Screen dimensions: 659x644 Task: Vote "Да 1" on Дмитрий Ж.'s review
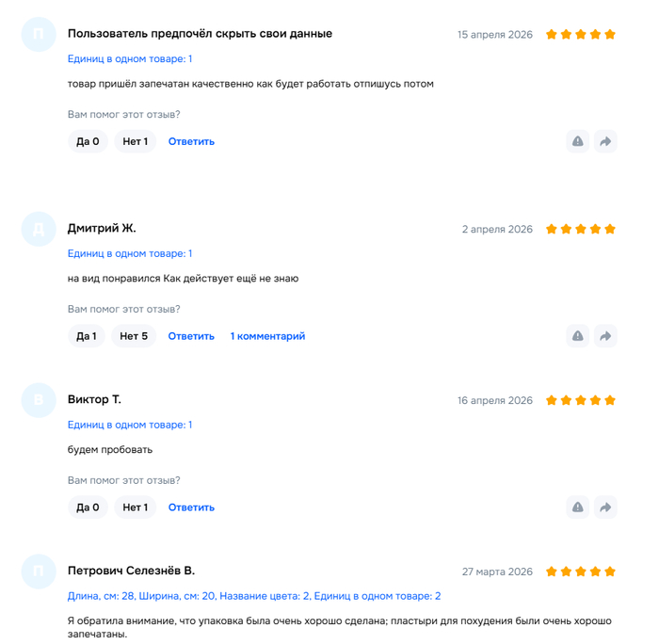pyautogui.click(x=87, y=336)
